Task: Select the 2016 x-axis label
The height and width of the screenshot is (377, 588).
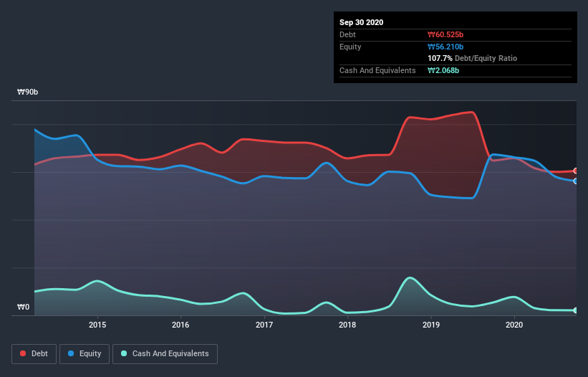Action: (x=180, y=325)
